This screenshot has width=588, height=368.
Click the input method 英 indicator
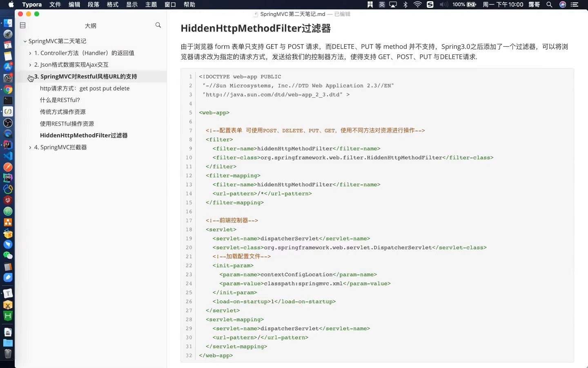click(x=382, y=4)
